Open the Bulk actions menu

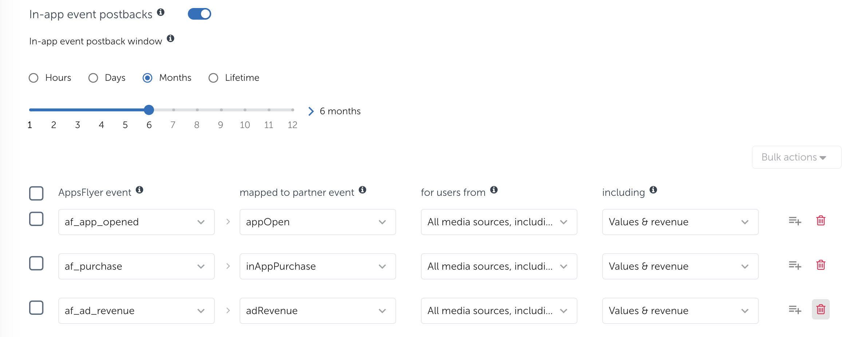[x=796, y=157]
